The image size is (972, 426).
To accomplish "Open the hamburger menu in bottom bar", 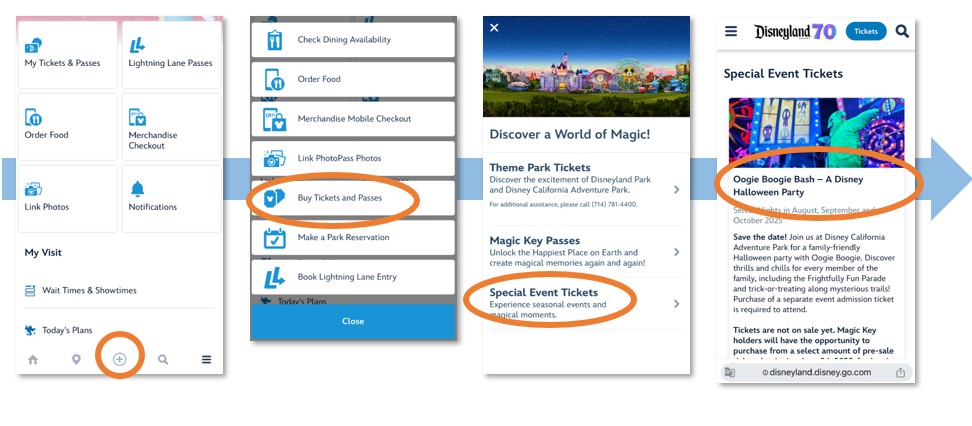I will (206, 360).
